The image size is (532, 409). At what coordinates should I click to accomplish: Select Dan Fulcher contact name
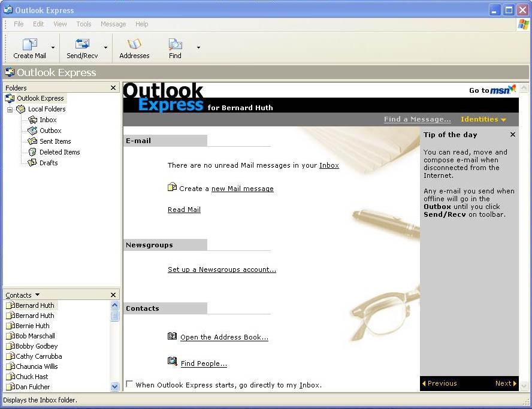32,387
